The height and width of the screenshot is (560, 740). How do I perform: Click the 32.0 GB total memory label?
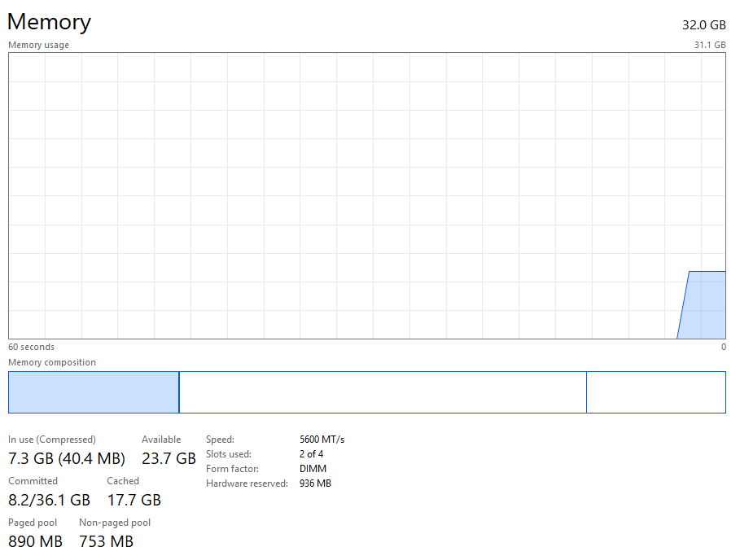(x=703, y=25)
